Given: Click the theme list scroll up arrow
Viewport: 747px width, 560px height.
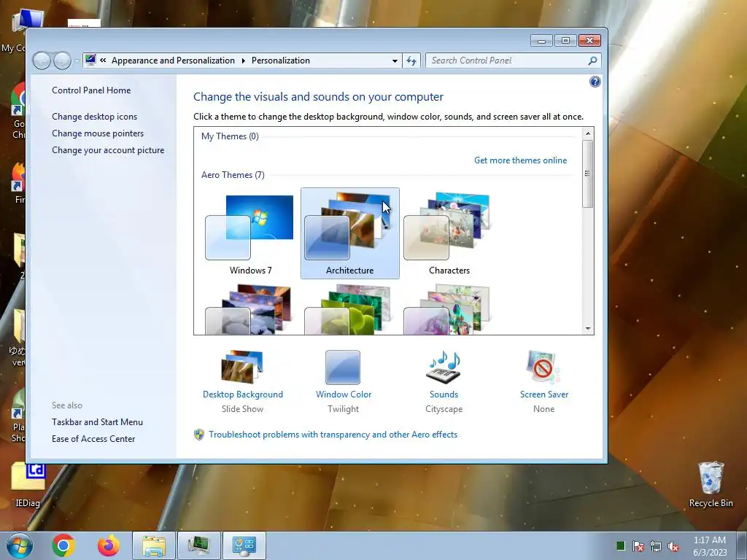Looking at the screenshot, I should (x=588, y=133).
